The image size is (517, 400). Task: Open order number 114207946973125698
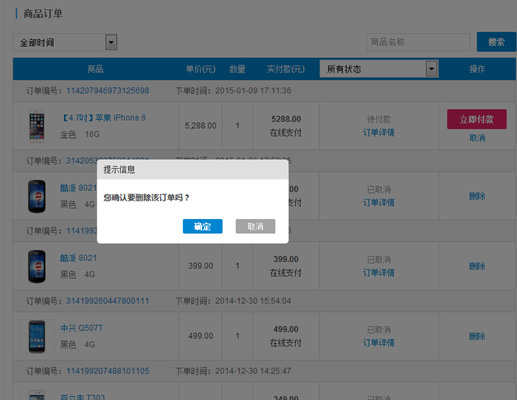point(108,91)
